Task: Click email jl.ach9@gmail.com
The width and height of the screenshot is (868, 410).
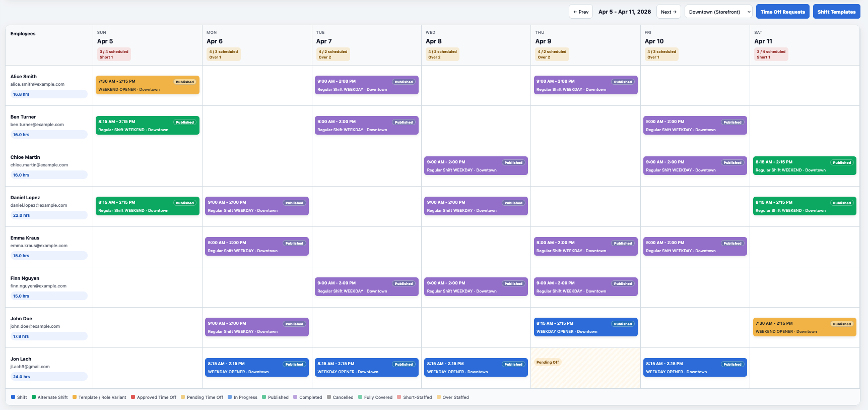Action: (30, 367)
